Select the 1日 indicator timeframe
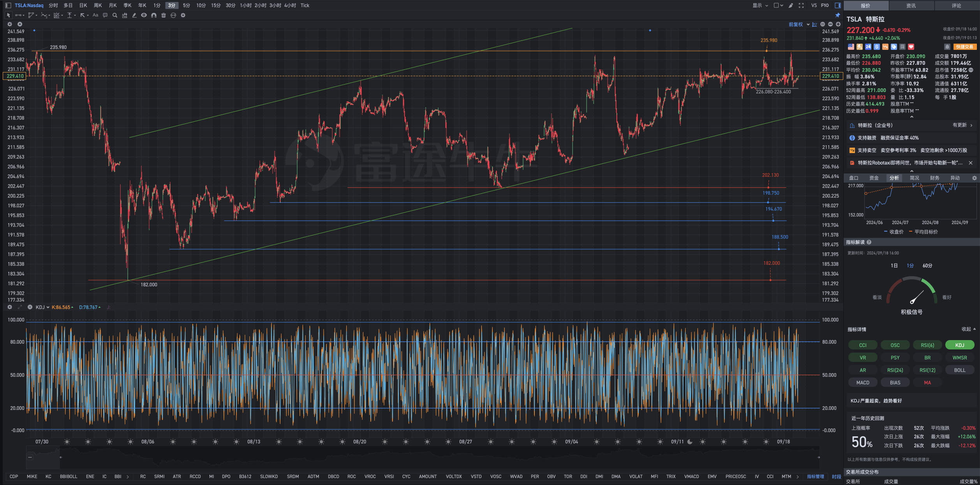The width and height of the screenshot is (980, 485). 894,266
